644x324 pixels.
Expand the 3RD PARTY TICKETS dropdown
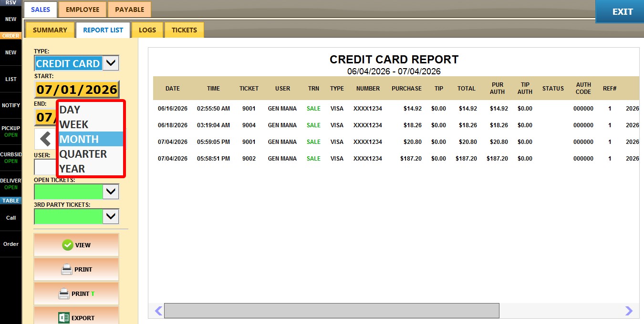pyautogui.click(x=111, y=216)
